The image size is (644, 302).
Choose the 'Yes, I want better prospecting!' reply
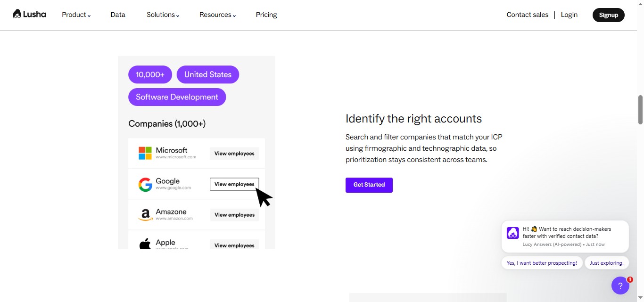[542, 262]
